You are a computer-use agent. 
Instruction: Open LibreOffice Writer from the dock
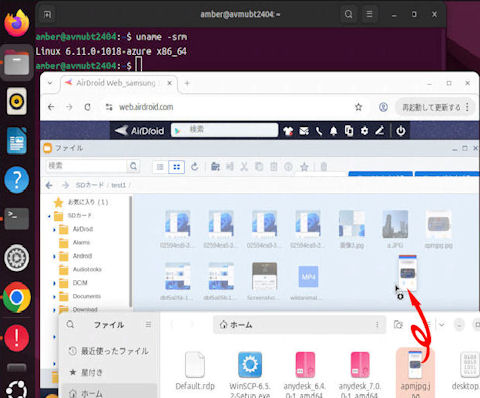pyautogui.click(x=16, y=140)
